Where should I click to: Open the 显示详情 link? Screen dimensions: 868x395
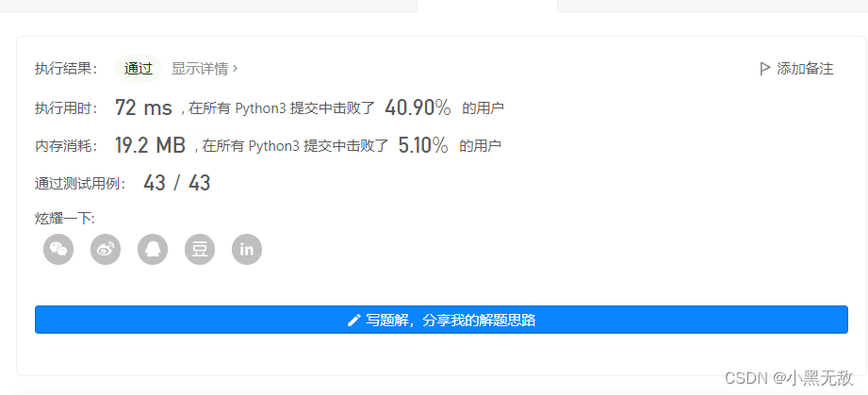pos(200,69)
